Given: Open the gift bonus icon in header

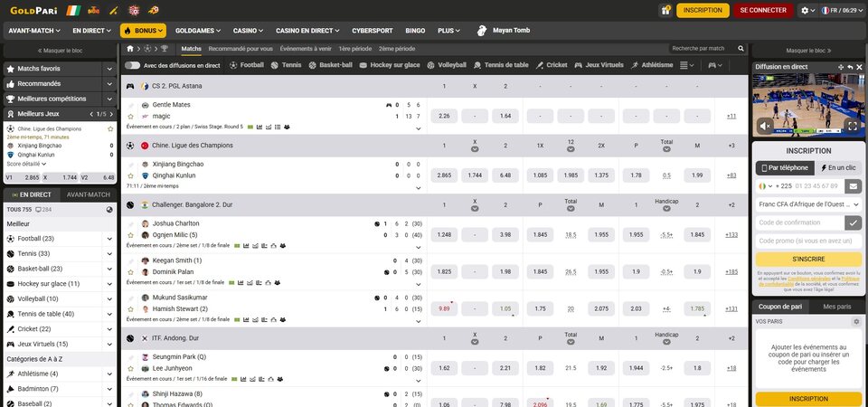Looking at the screenshot, I should pos(665,10).
